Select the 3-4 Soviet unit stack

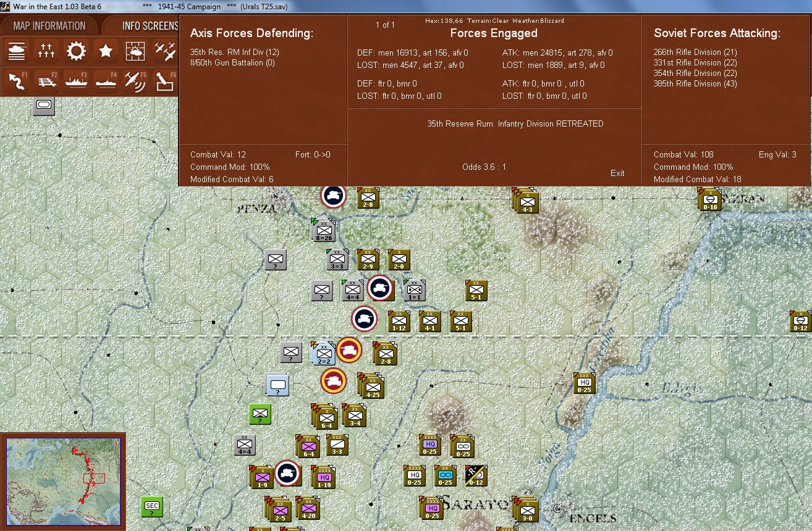(355, 415)
